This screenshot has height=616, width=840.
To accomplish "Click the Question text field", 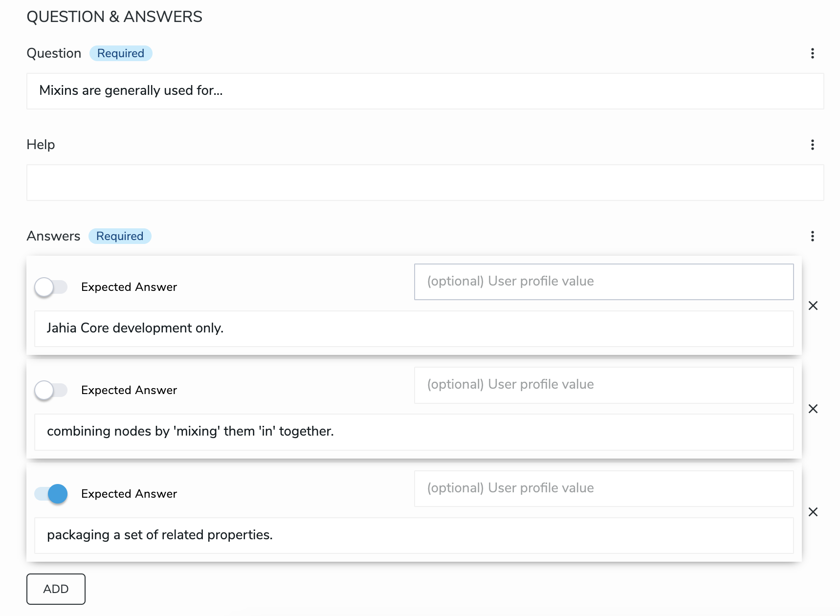I will (424, 91).
